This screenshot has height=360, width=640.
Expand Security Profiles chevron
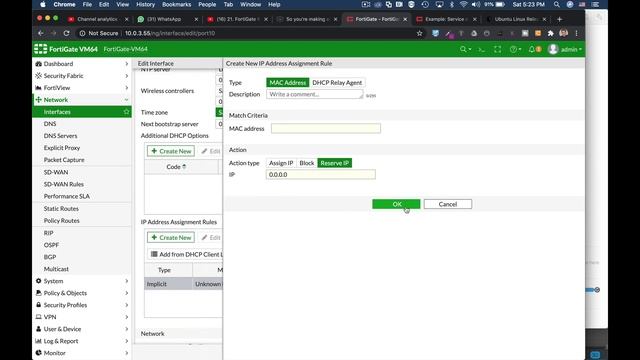click(127, 305)
